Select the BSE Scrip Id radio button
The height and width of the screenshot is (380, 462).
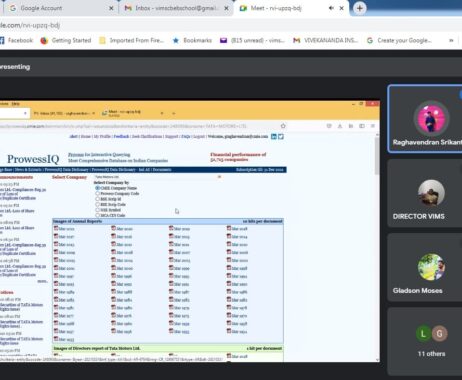pyautogui.click(x=98, y=199)
